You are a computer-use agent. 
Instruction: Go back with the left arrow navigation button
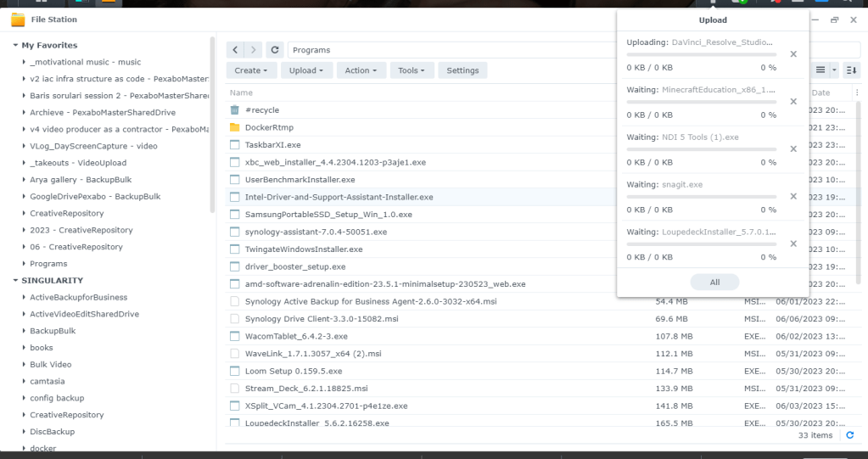click(x=235, y=50)
